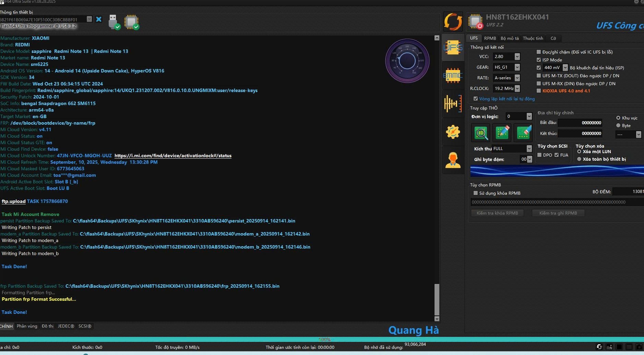Toggle the ISP Mode checkbox
The width and height of the screenshot is (644, 355).
coord(539,60)
